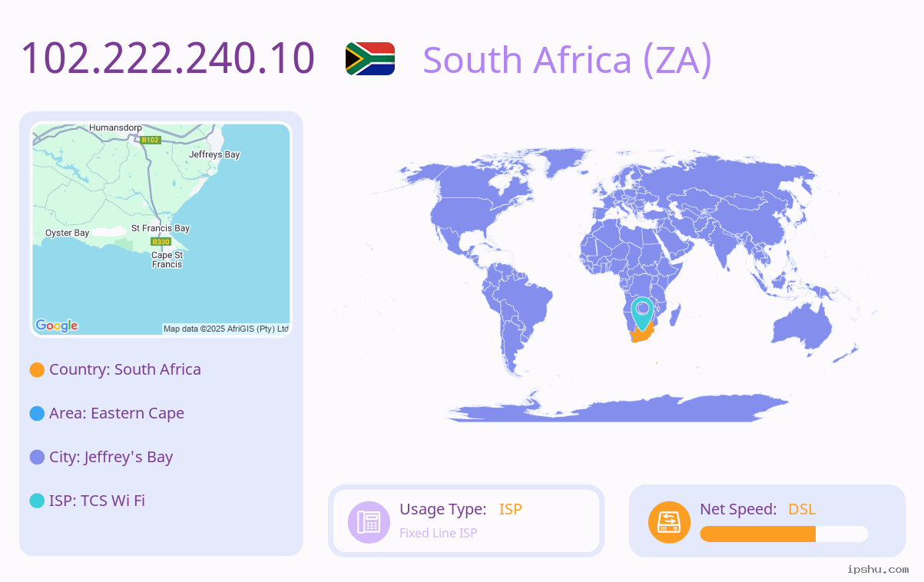Click Cape St Francis label on map
This screenshot has width=924, height=582.
167,260
